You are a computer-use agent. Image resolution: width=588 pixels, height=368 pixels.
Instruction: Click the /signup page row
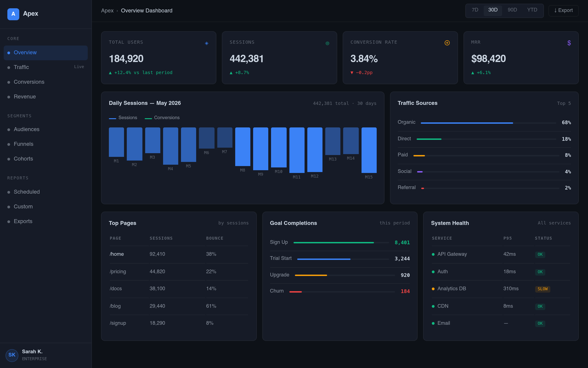[x=179, y=323]
